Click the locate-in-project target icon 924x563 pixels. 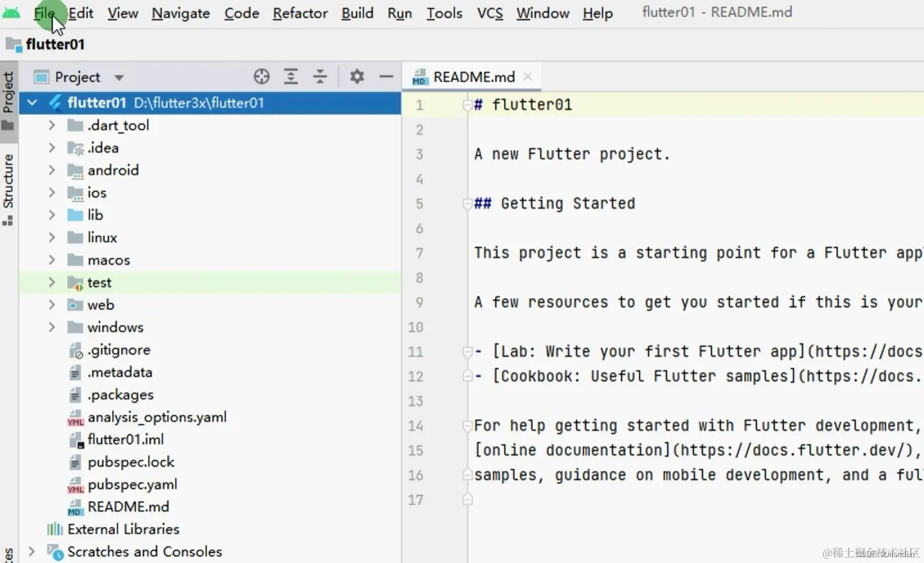pyautogui.click(x=262, y=76)
